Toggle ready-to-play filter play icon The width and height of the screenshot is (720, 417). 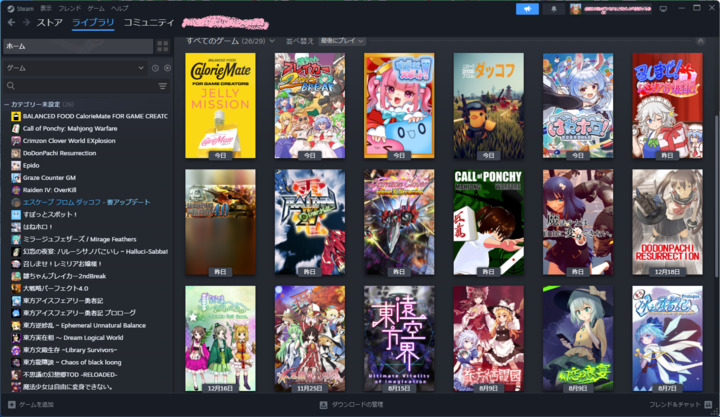click(167, 68)
